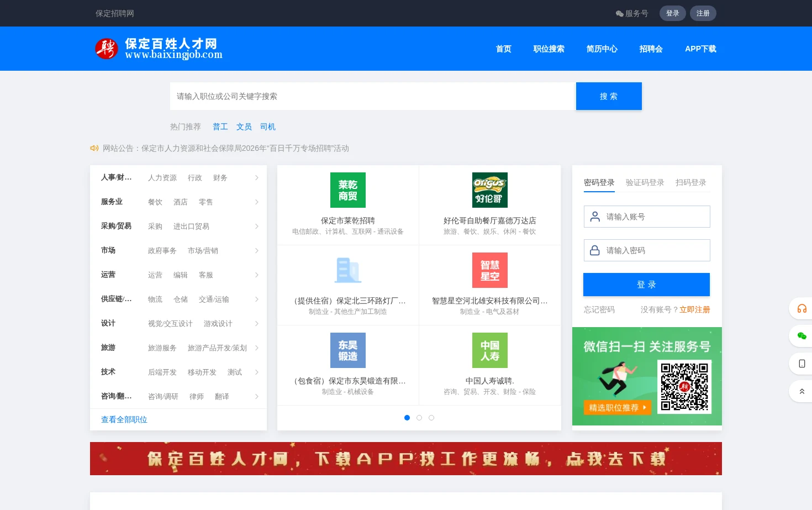Expand the 市场 category arrow
Viewport: 812px width, 510px height.
tap(257, 250)
